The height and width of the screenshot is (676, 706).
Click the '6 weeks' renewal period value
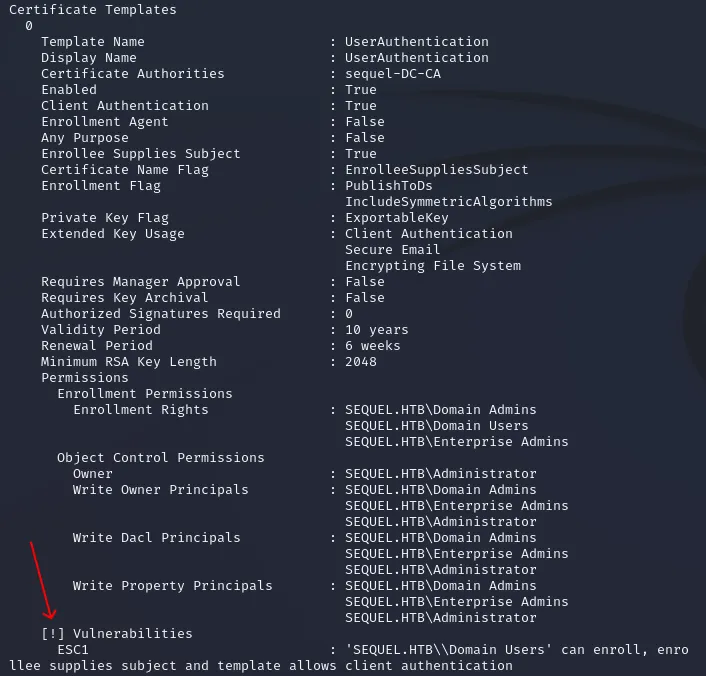click(x=372, y=345)
